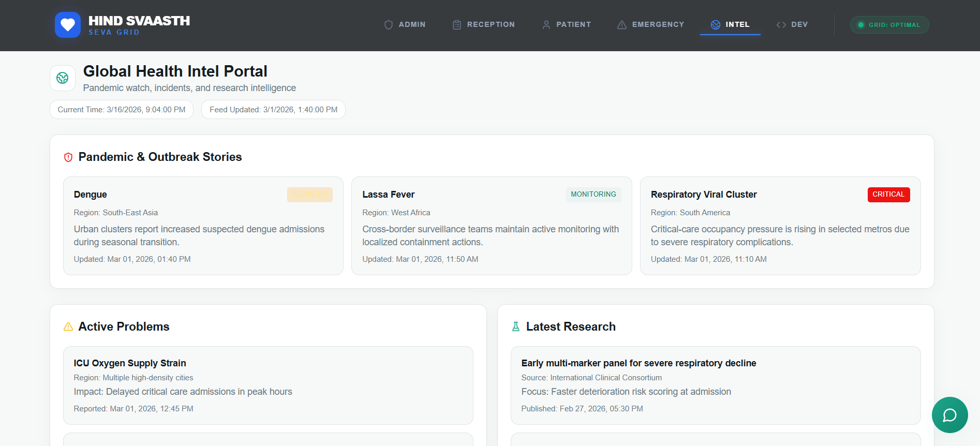Open the EMERGENCY tab
Screen dimensions: 980x446
[651, 25]
